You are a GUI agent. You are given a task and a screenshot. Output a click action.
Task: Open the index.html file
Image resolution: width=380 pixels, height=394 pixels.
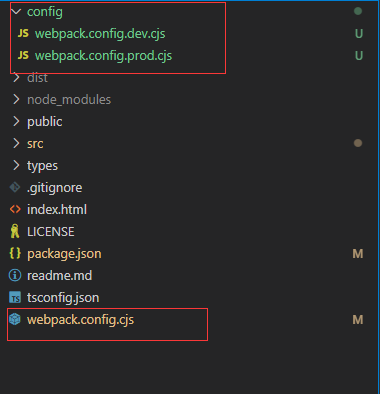click(x=57, y=210)
